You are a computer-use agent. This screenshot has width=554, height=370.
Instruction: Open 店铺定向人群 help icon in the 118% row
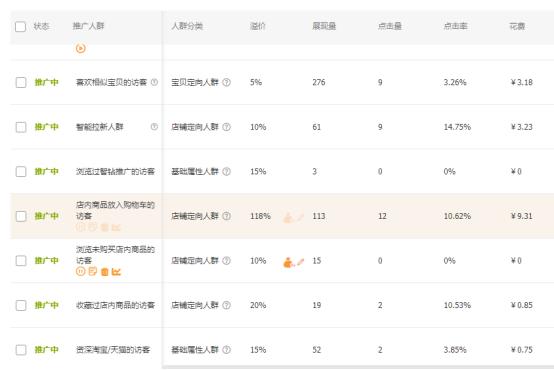226,216
